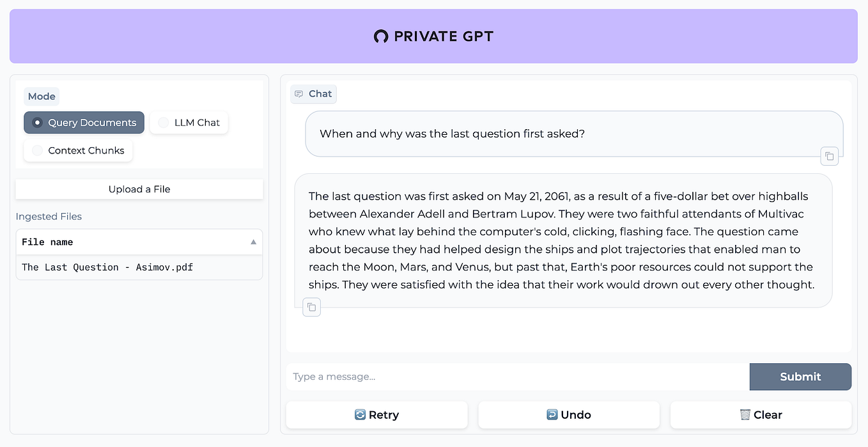Click the trash icon inside the Clear button
The image size is (868, 447).
[x=743, y=414]
